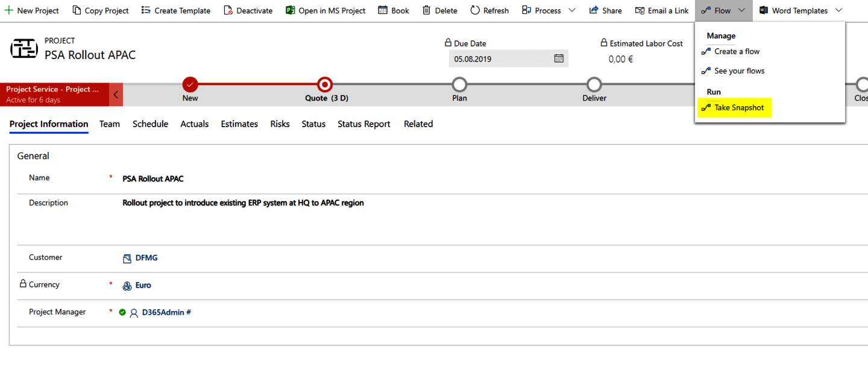Click the Deactivate button label
The image size is (868, 384).
[254, 11]
